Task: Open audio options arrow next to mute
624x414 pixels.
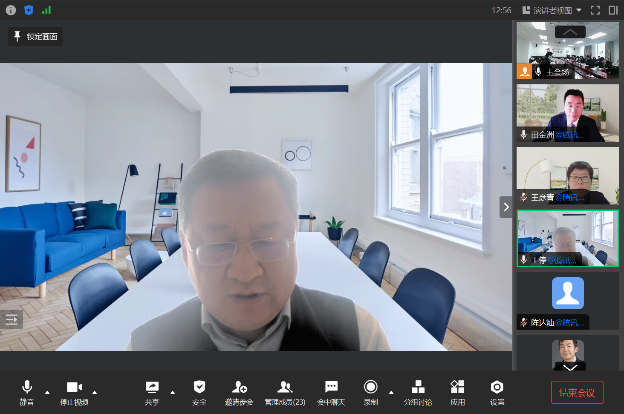Action: pos(46,392)
